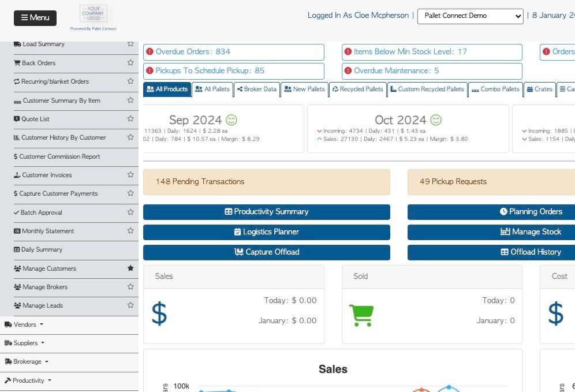Click the Cost card dollar icon
Viewport: 575px width, 392px height.
(555, 314)
